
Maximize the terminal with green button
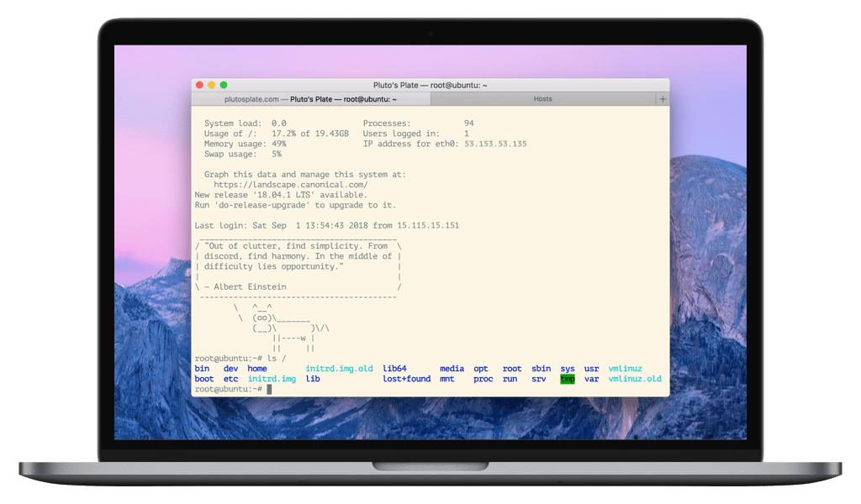tap(224, 85)
